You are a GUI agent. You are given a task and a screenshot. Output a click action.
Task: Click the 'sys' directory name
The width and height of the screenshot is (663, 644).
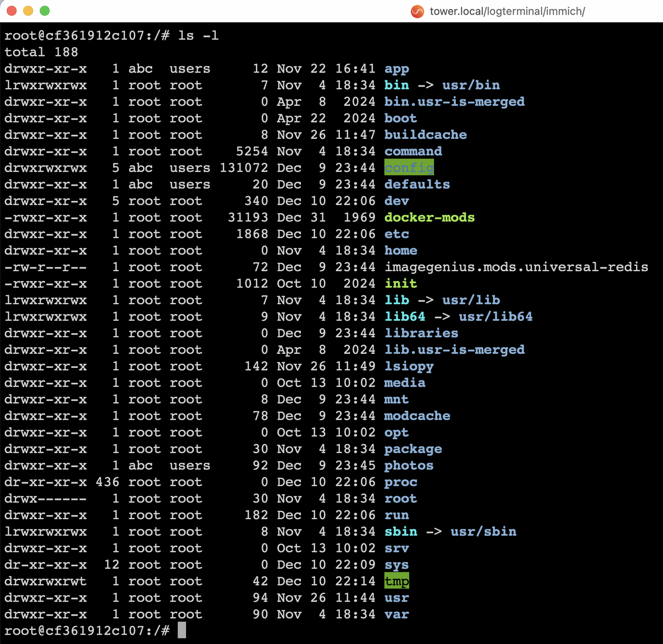[x=397, y=565]
